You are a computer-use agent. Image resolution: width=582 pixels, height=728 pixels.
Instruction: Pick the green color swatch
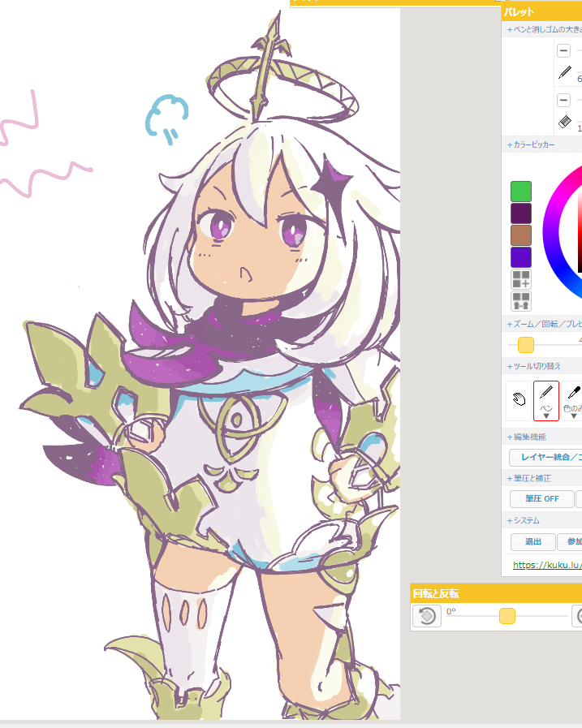[x=520, y=192]
